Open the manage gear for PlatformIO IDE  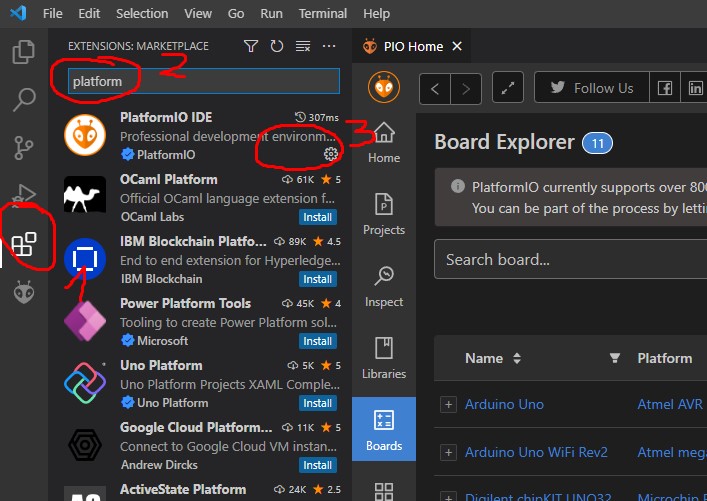(x=331, y=154)
